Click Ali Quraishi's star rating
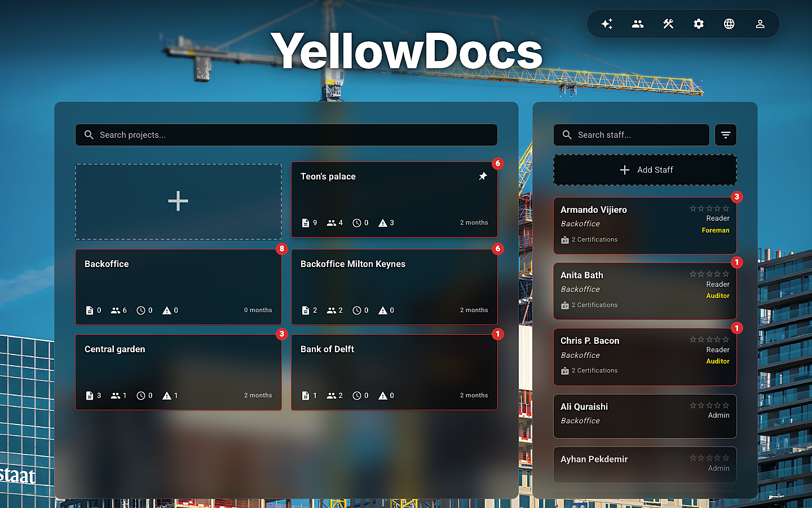812x508 pixels. 709,405
